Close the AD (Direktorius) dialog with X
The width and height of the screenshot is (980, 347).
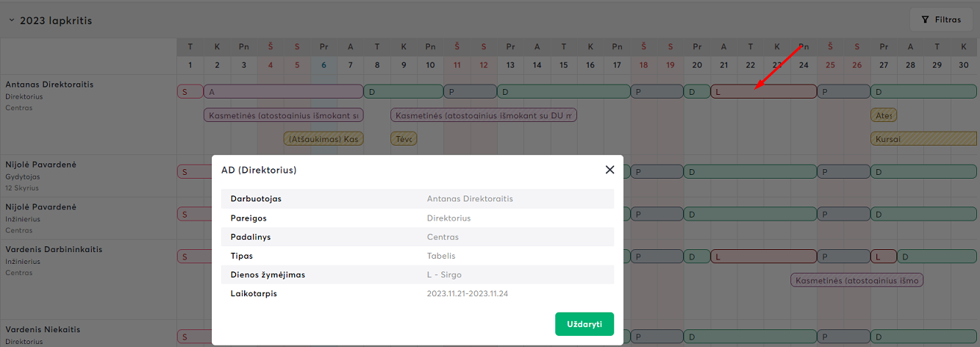point(609,170)
